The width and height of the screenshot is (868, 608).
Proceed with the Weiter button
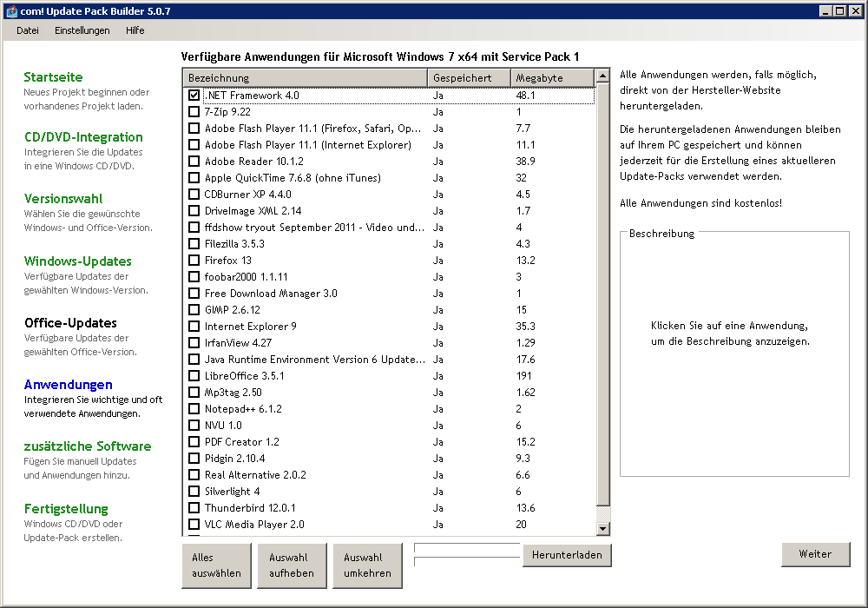coord(815,554)
